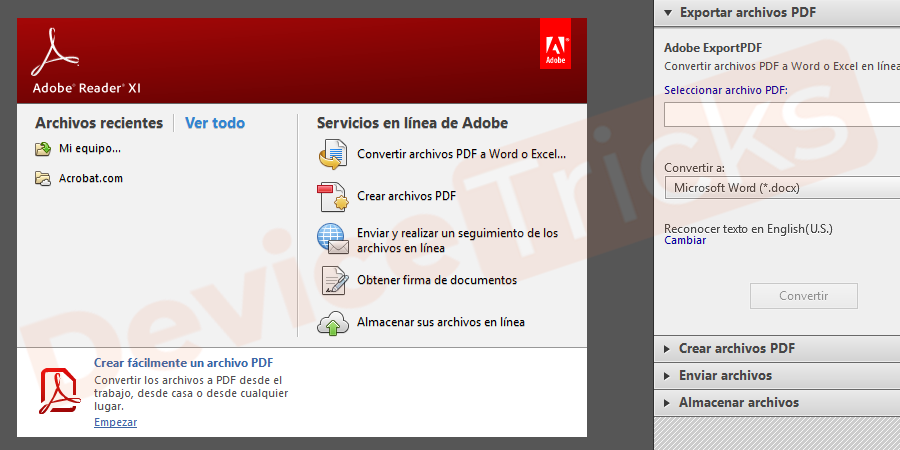Open Ver todo recent files link

tap(215, 123)
